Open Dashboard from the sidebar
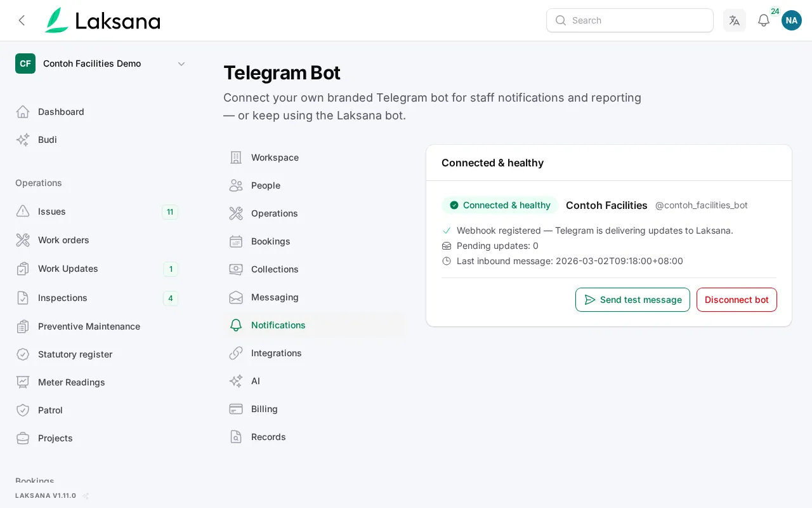 point(101,112)
